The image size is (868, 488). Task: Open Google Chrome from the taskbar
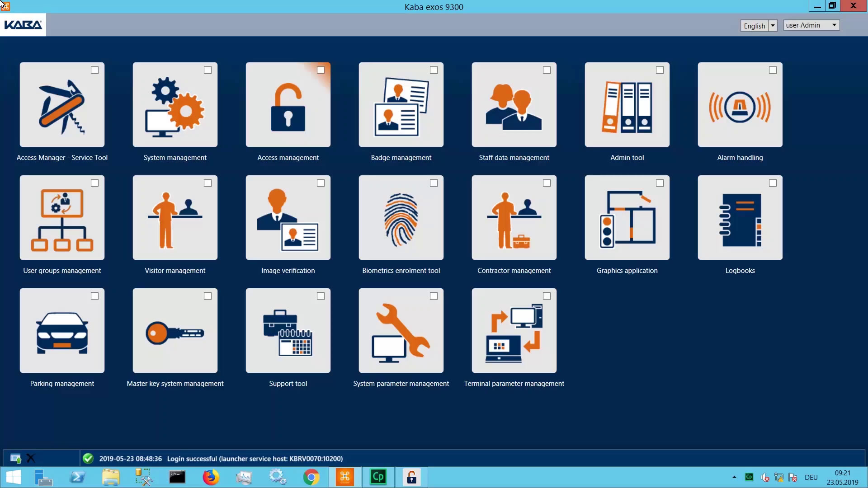(x=311, y=477)
